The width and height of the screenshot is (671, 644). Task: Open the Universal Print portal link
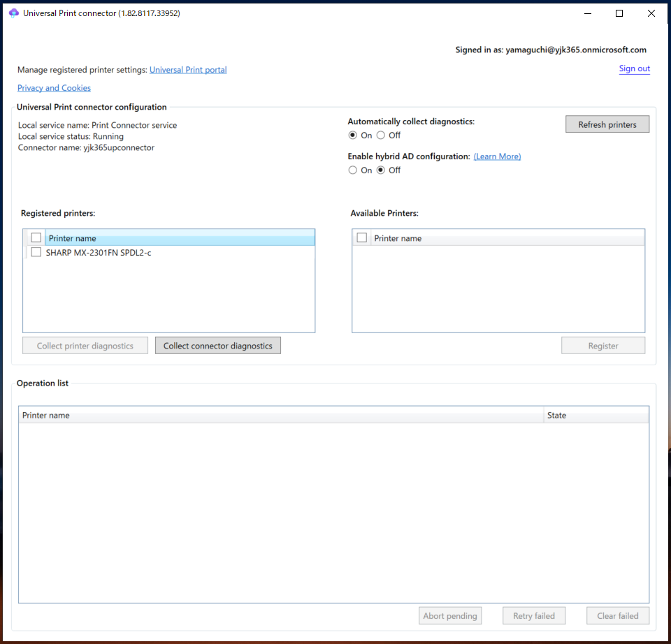click(188, 70)
